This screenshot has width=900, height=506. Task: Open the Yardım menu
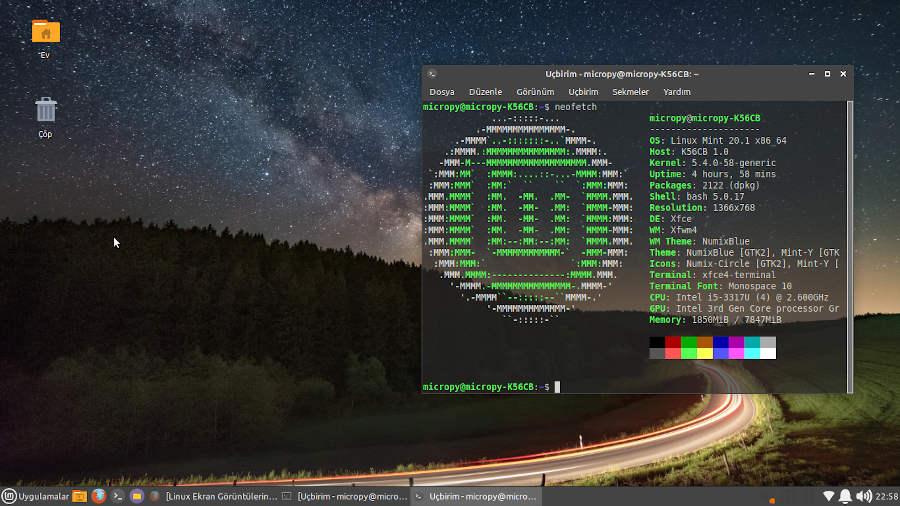tap(677, 92)
